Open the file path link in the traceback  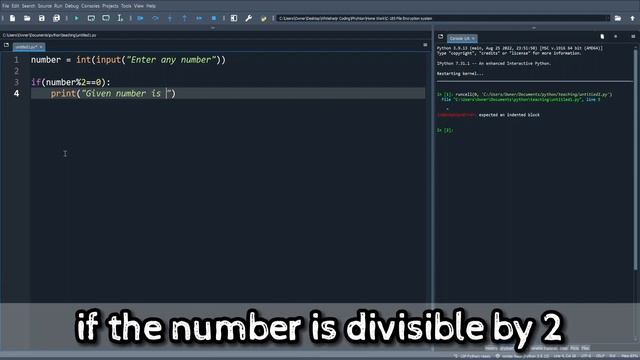click(x=517, y=100)
